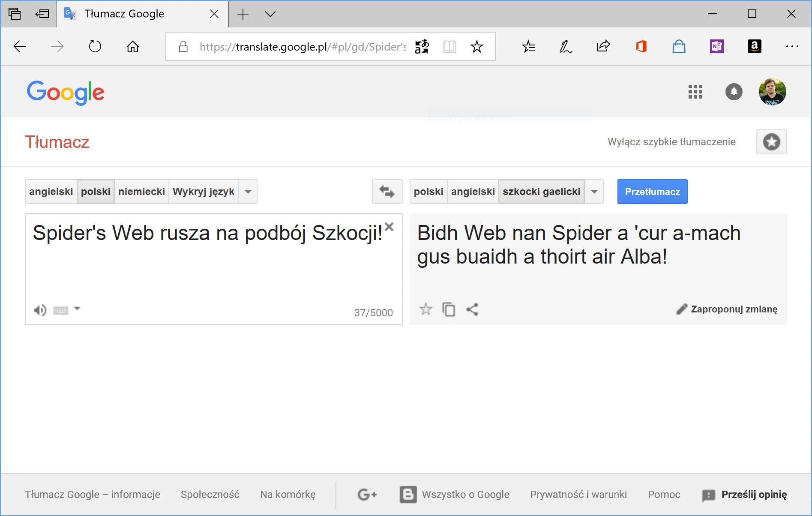This screenshot has width=812, height=516.
Task: Choose Wykryj język source option
Action: 204,192
